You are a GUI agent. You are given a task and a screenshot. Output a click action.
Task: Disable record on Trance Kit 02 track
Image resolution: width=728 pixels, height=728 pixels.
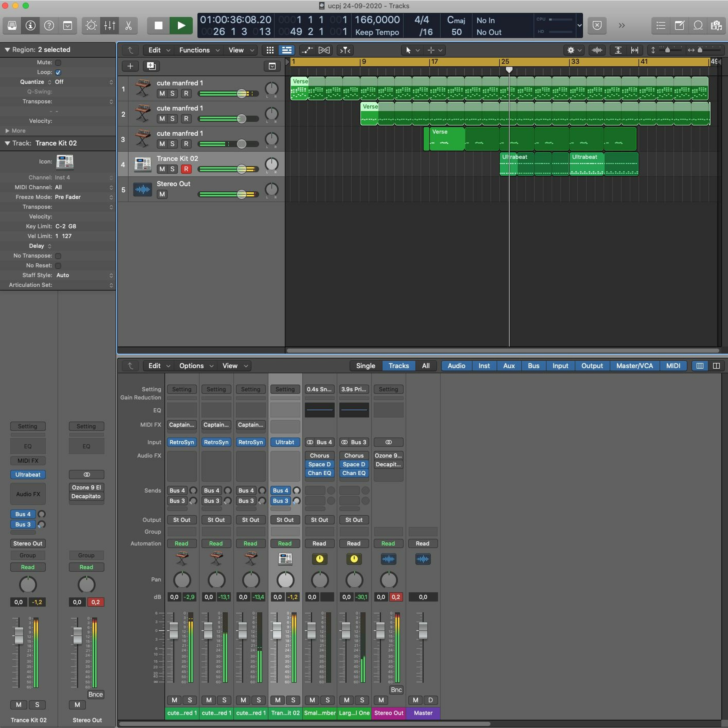point(186,169)
